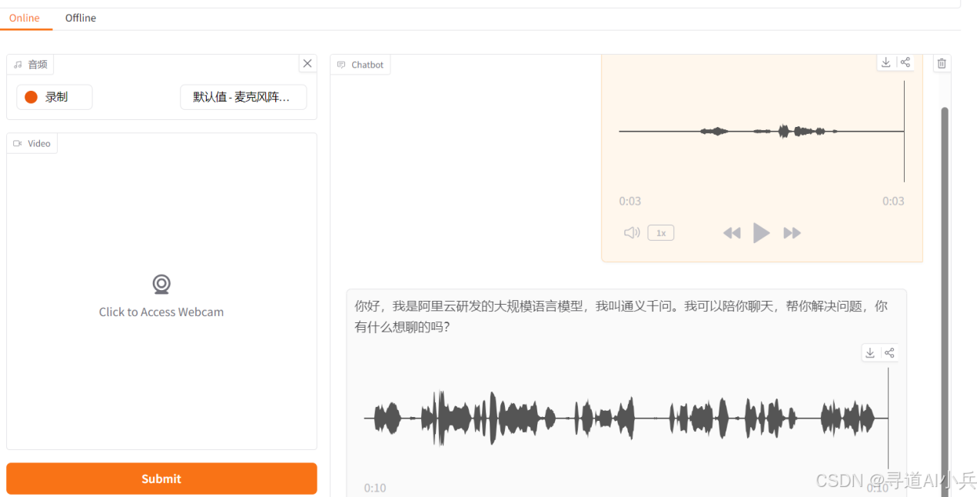The height and width of the screenshot is (497, 980).
Task: Share the assistant audio reply
Action: click(889, 352)
